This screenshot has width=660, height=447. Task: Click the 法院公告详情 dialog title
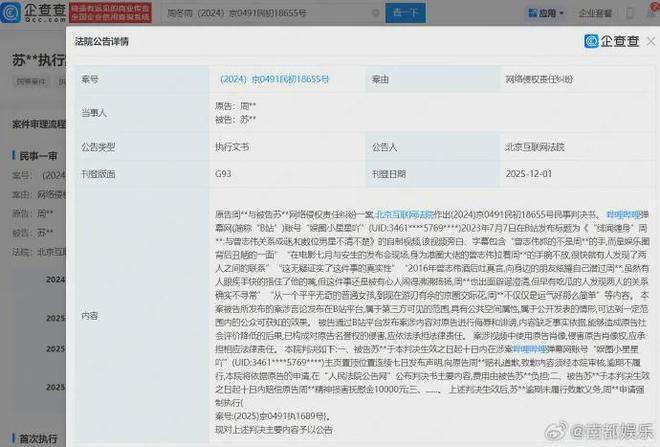click(102, 44)
